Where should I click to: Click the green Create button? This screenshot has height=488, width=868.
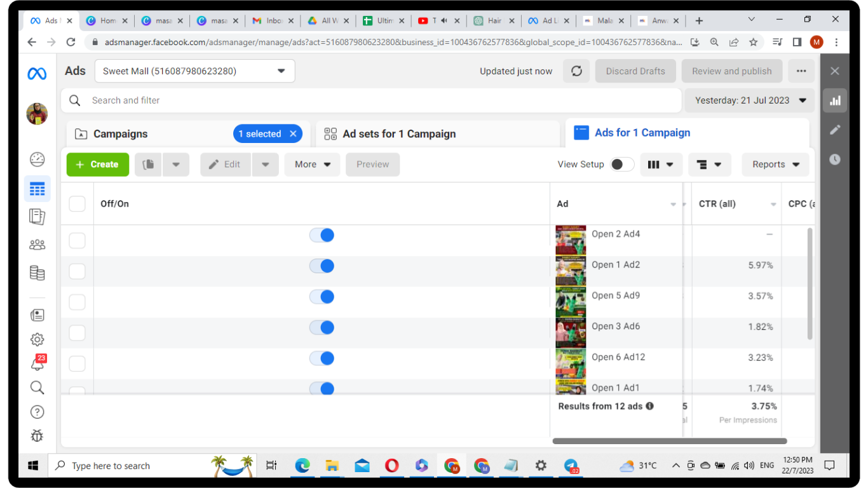[x=97, y=164]
